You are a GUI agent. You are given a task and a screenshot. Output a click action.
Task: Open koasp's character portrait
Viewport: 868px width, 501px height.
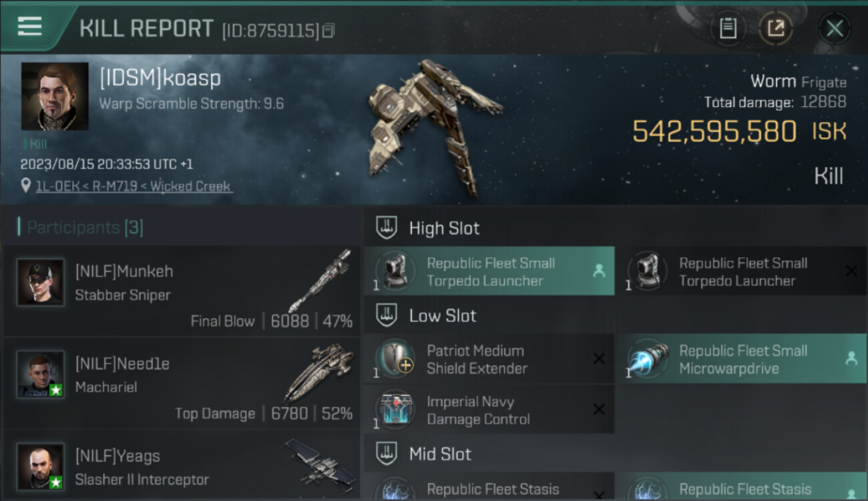point(55,96)
